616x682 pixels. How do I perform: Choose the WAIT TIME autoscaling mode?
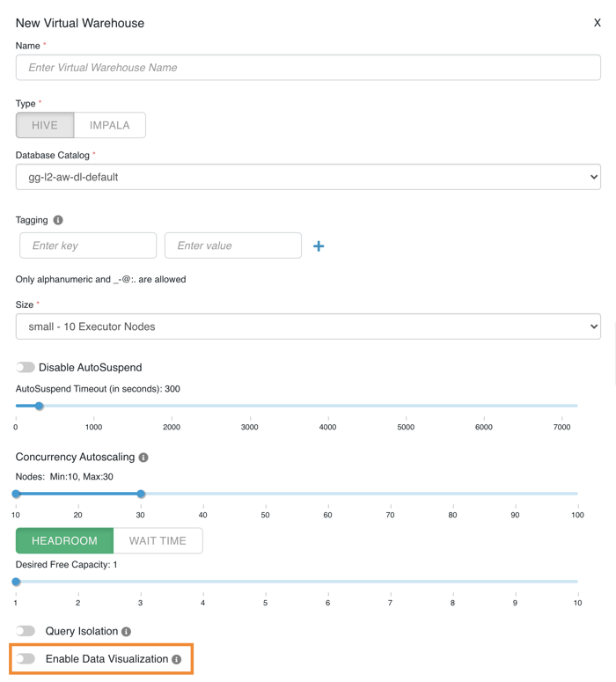point(158,540)
